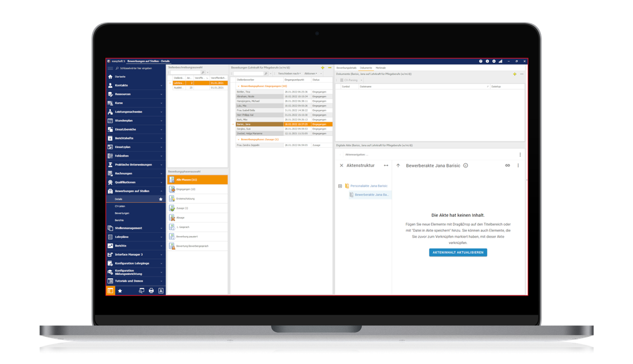Screen dimensions: 633x364
Task: Close the Aktenstruktur panel with X
Action: (341, 166)
